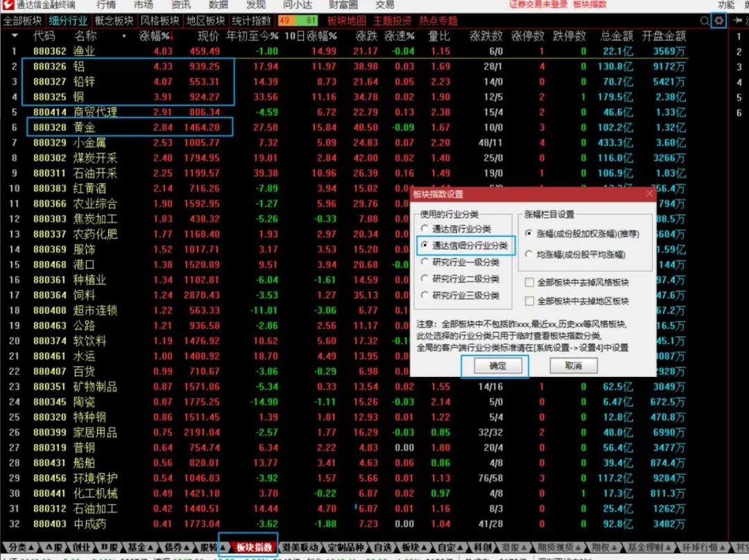Open the 资讯 menu
The width and height of the screenshot is (749, 560).
181,5
